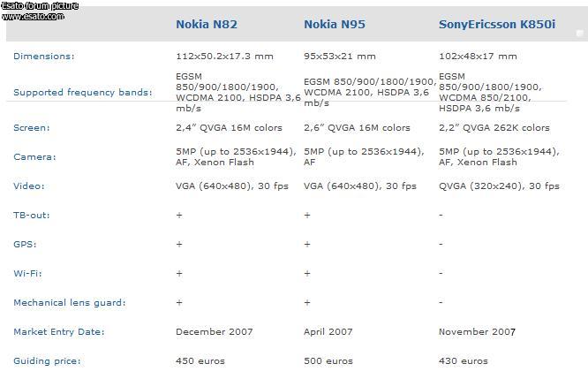Screen dimensions: 588x379
Task: Click the Supported frequency bands label
Action: (x=83, y=92)
